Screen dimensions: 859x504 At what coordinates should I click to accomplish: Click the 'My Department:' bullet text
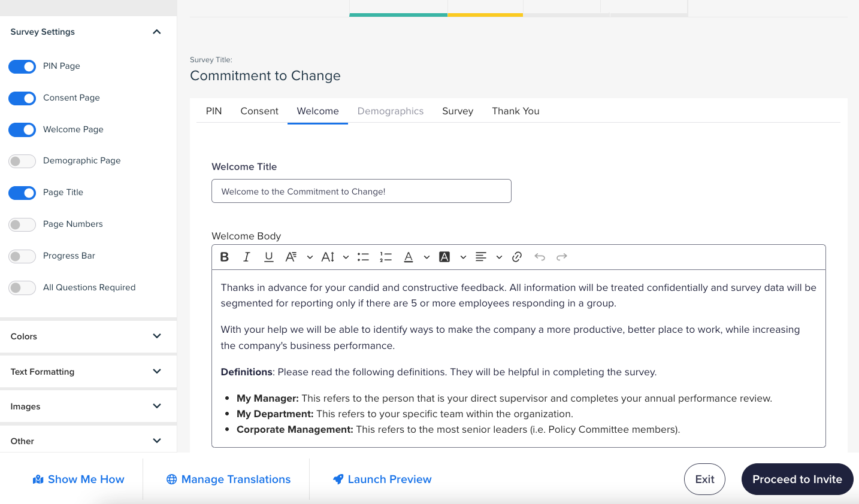tap(275, 414)
